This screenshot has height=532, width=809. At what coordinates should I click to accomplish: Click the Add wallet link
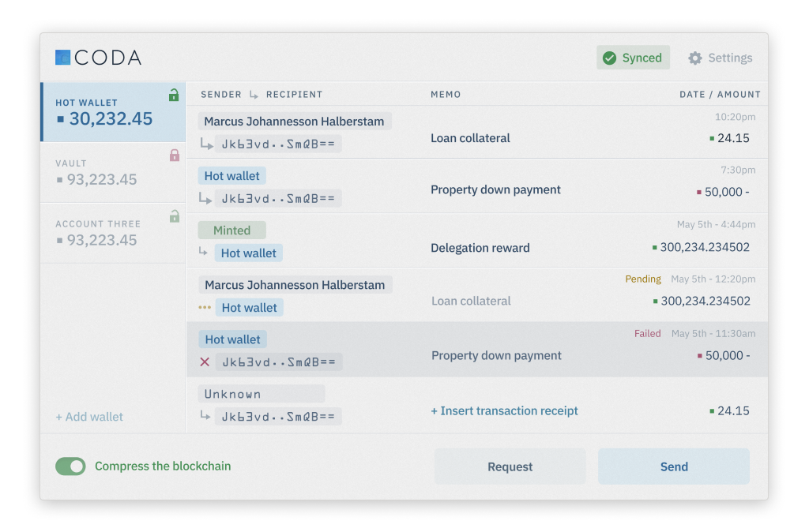pyautogui.click(x=89, y=417)
